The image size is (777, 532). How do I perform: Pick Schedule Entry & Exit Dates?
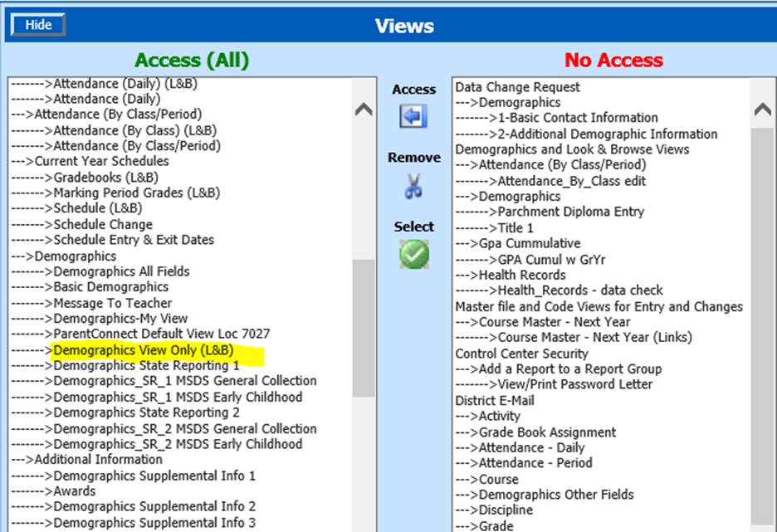point(134,240)
